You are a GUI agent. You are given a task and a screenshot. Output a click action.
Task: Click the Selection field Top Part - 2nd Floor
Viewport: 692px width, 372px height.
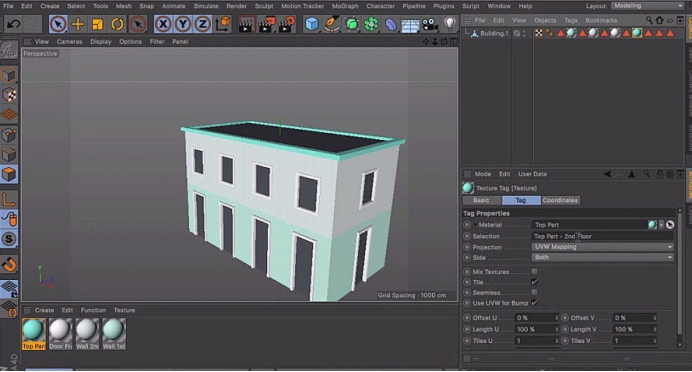pos(602,237)
